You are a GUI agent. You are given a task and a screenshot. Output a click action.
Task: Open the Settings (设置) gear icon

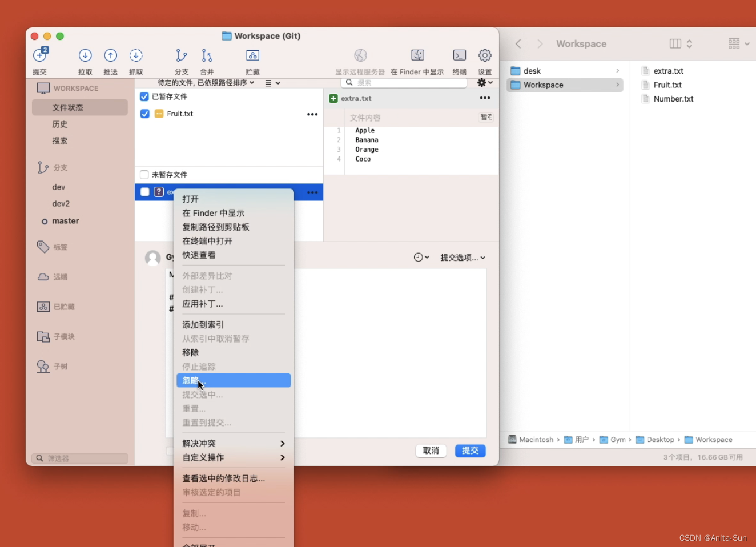[x=485, y=55]
